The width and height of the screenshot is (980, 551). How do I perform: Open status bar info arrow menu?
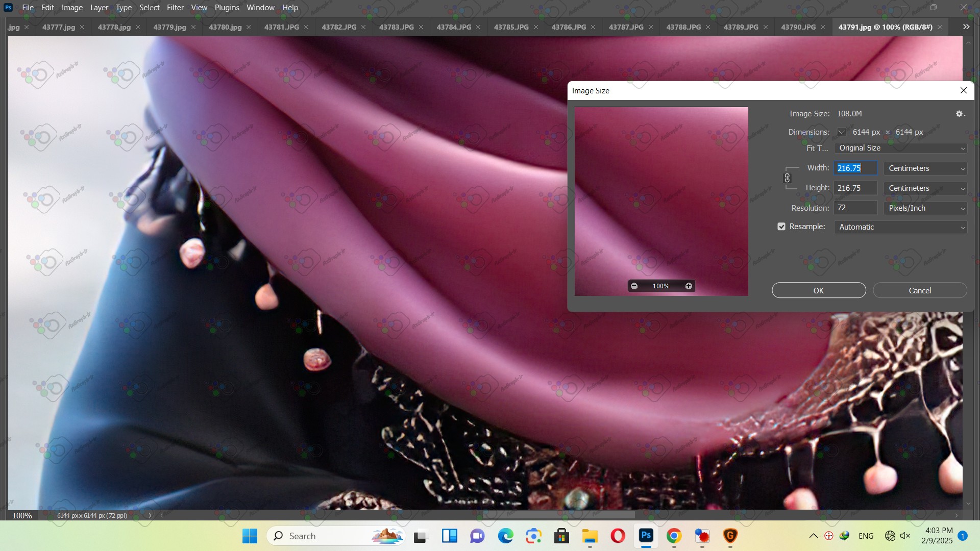[150, 515]
